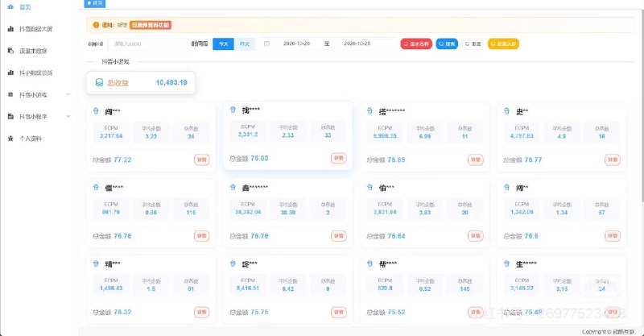Click ECPM value 1,342.06
This screenshot has width=644, height=336.
tap(522, 212)
